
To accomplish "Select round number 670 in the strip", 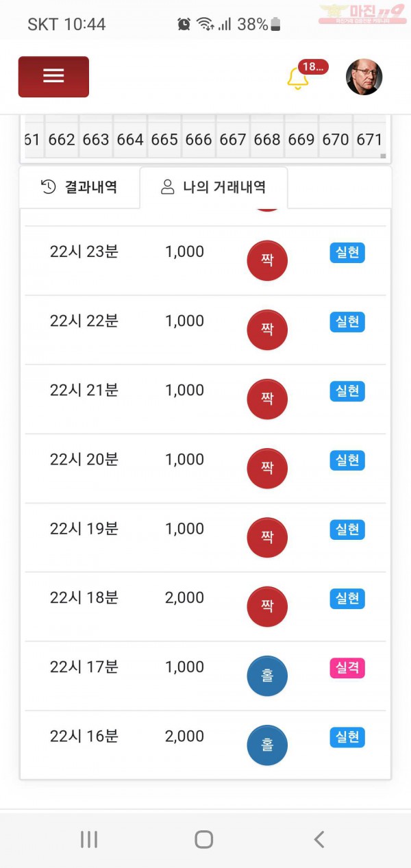I will (x=336, y=140).
